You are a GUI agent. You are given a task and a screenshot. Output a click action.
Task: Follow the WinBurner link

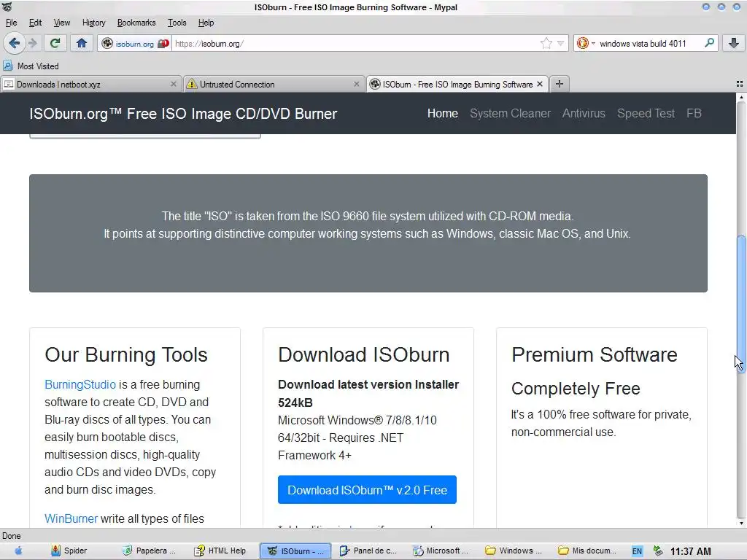coord(71,518)
